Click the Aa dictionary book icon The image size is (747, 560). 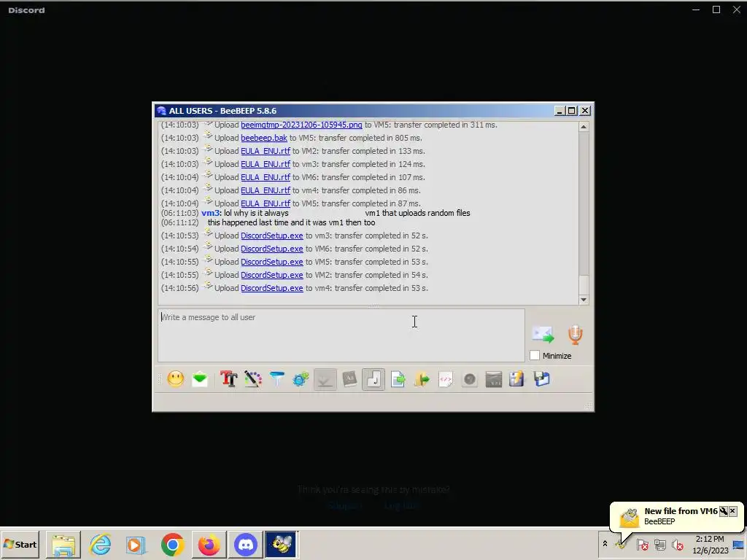click(349, 379)
